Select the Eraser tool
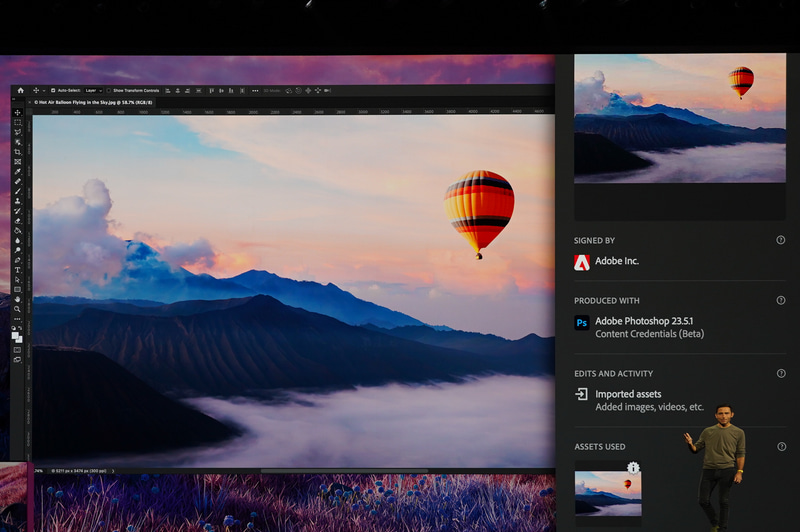Screen dimensions: 800x532 (x=17, y=221)
